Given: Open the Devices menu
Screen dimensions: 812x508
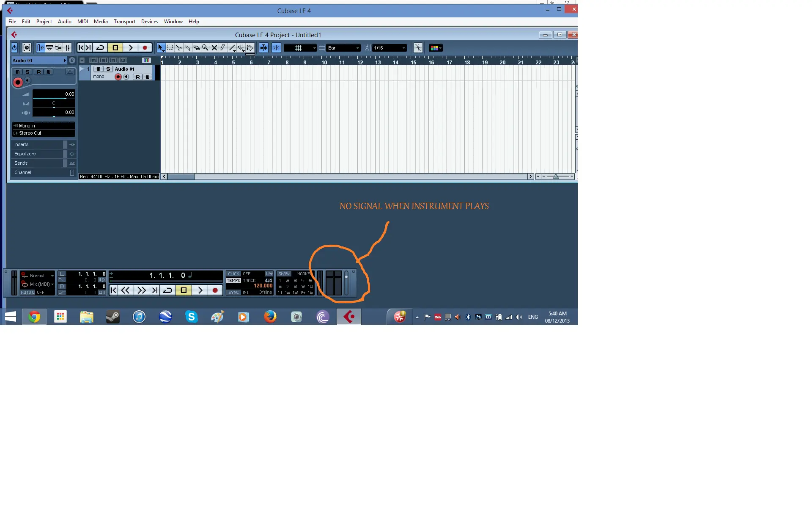Looking at the screenshot, I should 150,22.
